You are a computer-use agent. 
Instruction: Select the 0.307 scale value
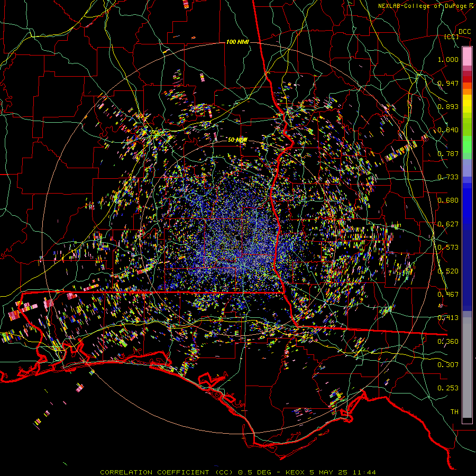click(448, 365)
